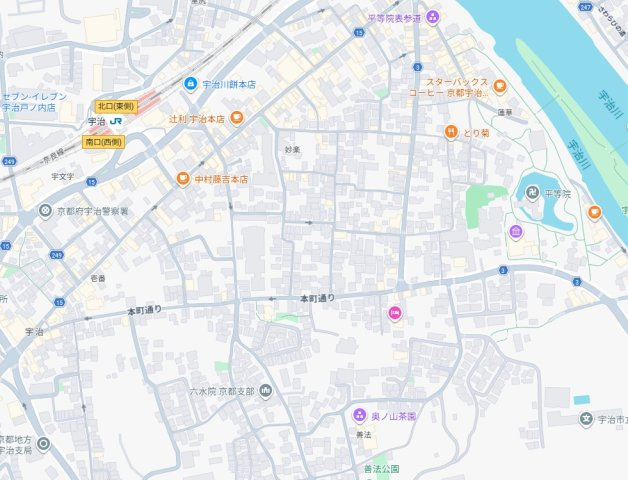This screenshot has height=480, width=628.
Task: Open the セブン-イレブン 宇治戸ノ内店 label
Action: [34, 102]
